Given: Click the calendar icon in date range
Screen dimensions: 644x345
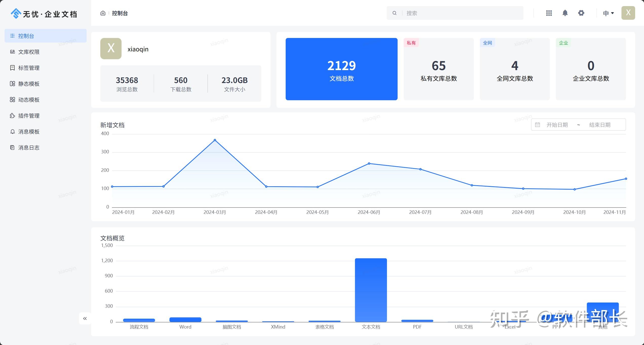Looking at the screenshot, I should tap(537, 125).
